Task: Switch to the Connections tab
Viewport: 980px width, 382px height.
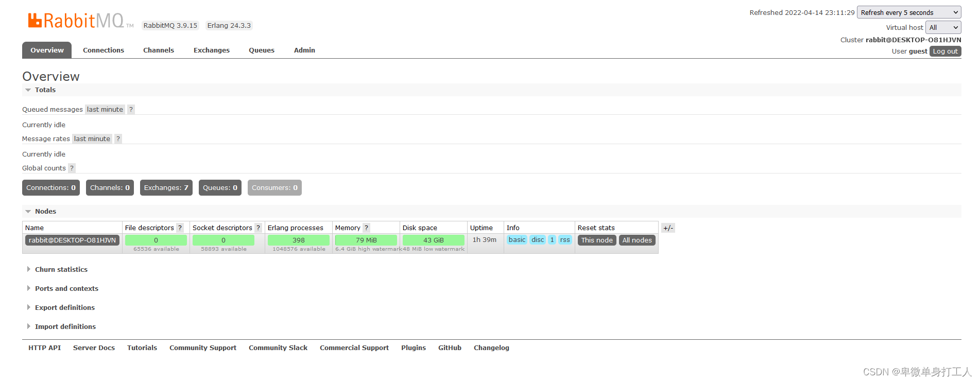Action: pyautogui.click(x=104, y=50)
